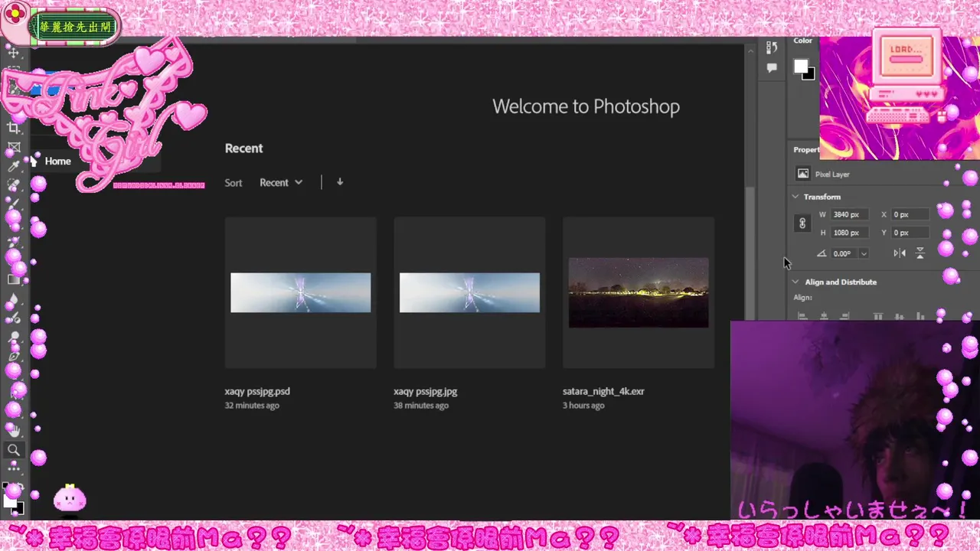This screenshot has height=551, width=980.
Task: Open the xaqy pssjpg.psd thumbnail
Action: pyautogui.click(x=301, y=292)
